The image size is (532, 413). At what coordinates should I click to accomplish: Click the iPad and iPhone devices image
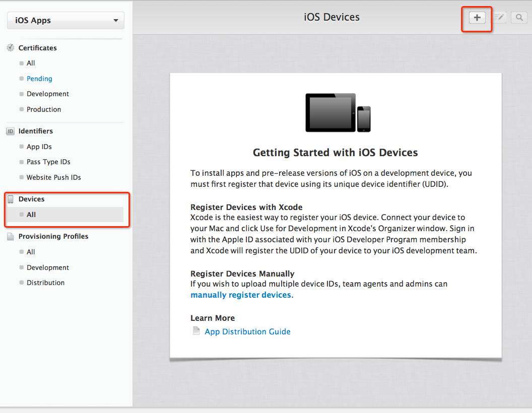(x=338, y=113)
